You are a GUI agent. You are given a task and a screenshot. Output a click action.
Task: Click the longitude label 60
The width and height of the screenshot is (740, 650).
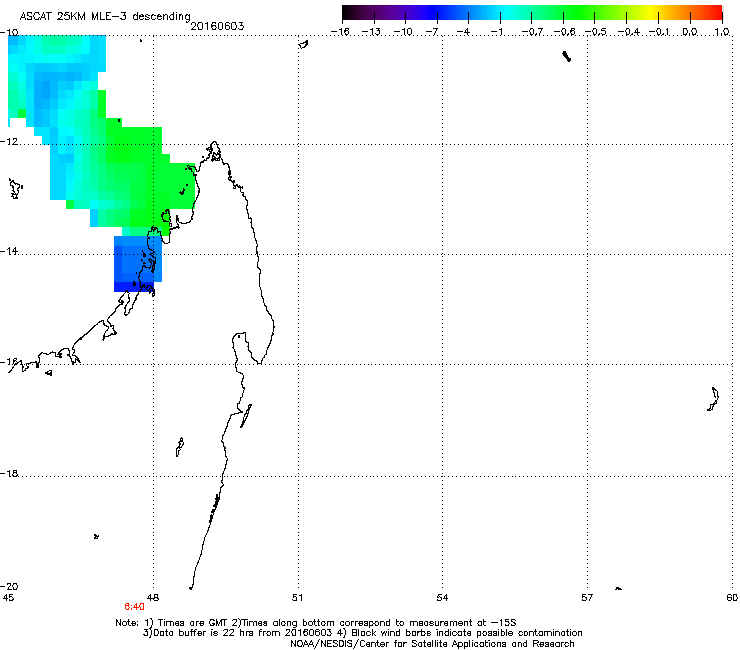732,597
